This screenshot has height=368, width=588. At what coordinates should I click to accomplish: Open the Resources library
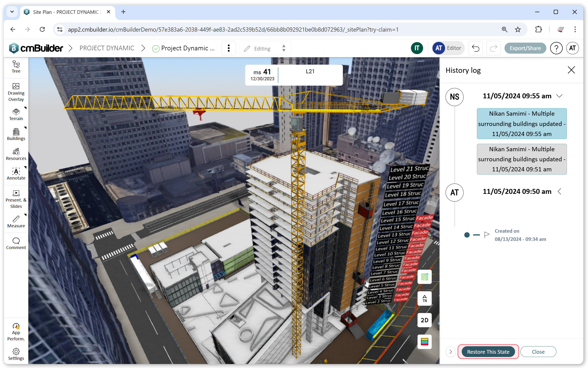[16, 154]
